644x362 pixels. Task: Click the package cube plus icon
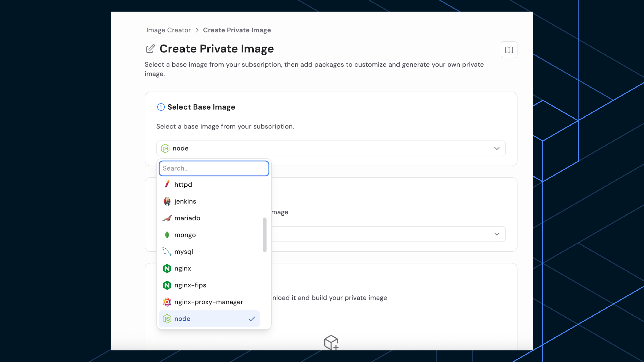(331, 342)
